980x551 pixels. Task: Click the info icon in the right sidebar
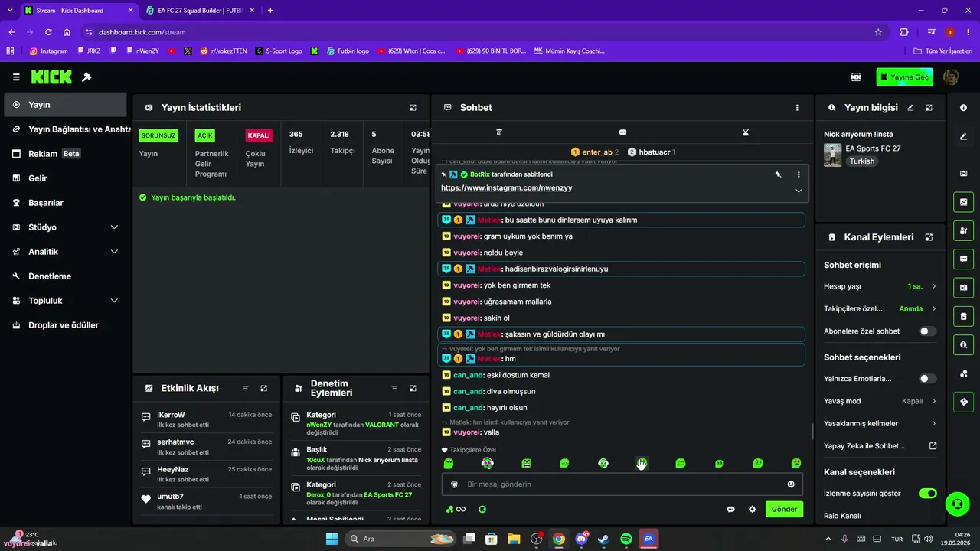click(x=963, y=108)
